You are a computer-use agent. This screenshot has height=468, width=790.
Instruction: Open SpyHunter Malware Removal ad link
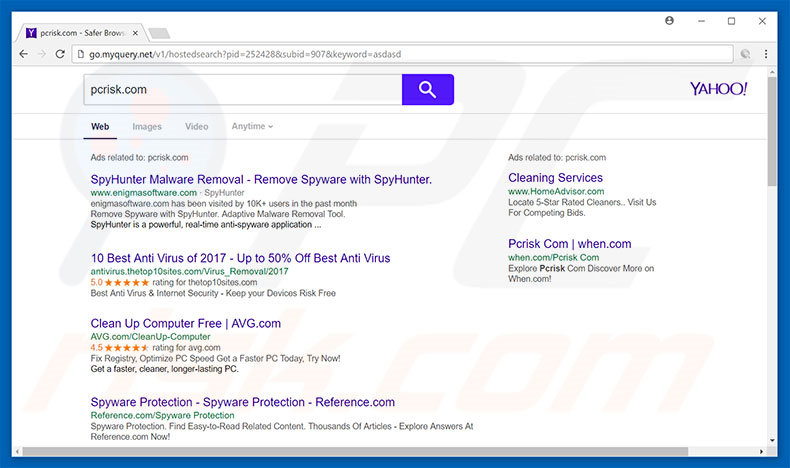pos(261,179)
